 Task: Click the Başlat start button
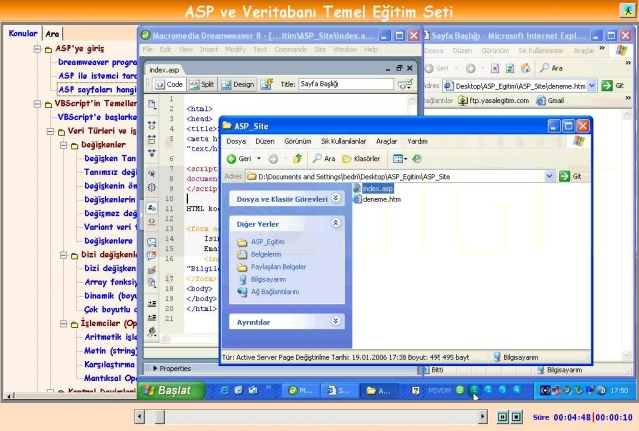(172, 390)
